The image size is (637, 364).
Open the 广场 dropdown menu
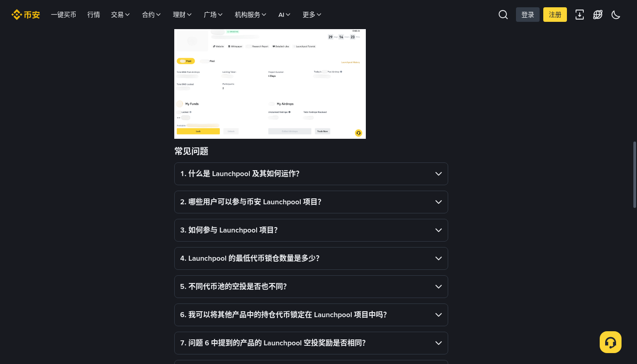213,15
